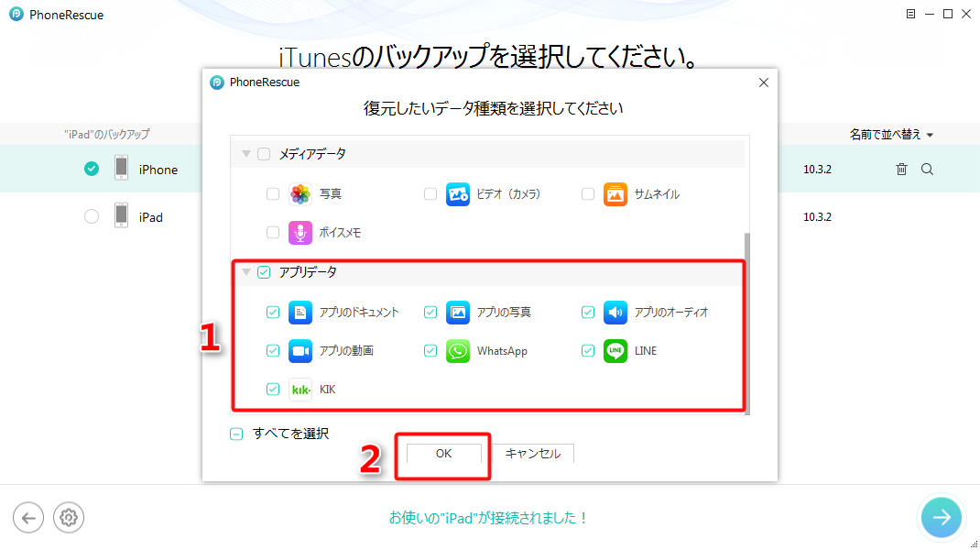
Task: Toggle the アプリデータ category checkbox
Action: click(264, 272)
